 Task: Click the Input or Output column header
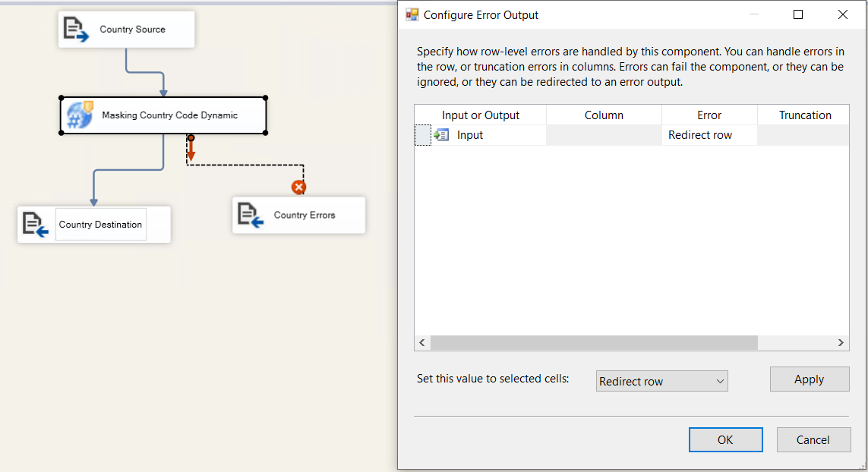point(480,115)
